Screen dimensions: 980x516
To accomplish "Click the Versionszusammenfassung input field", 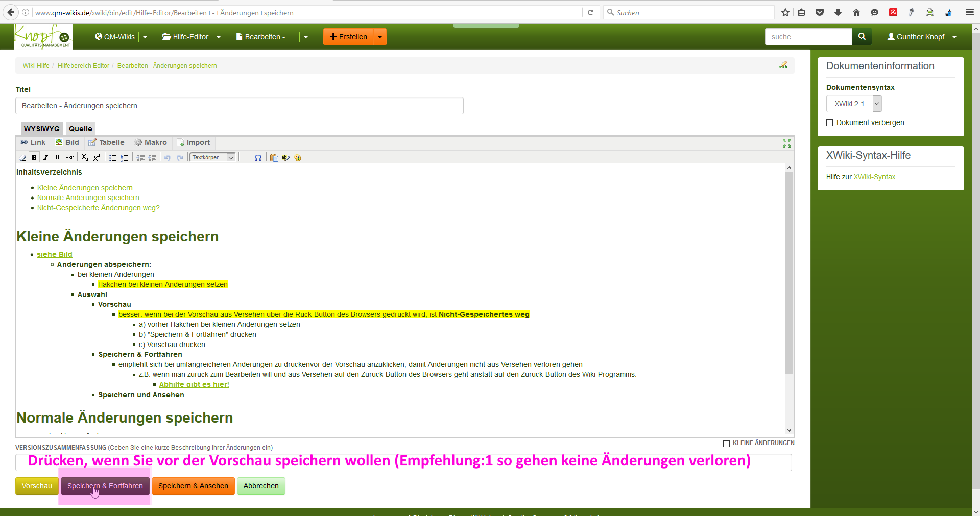I will (403, 462).
